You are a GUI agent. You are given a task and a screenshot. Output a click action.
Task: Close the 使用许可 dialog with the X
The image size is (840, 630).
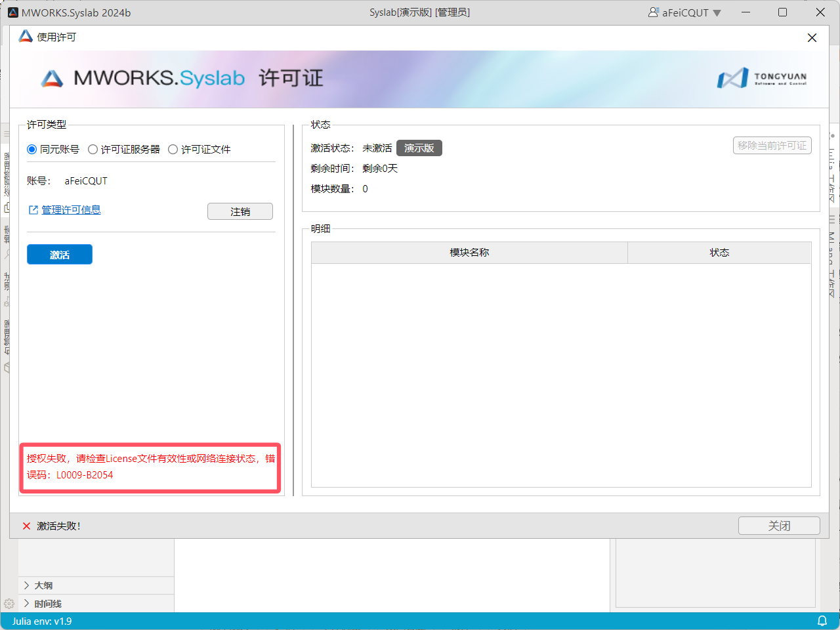[x=812, y=37]
